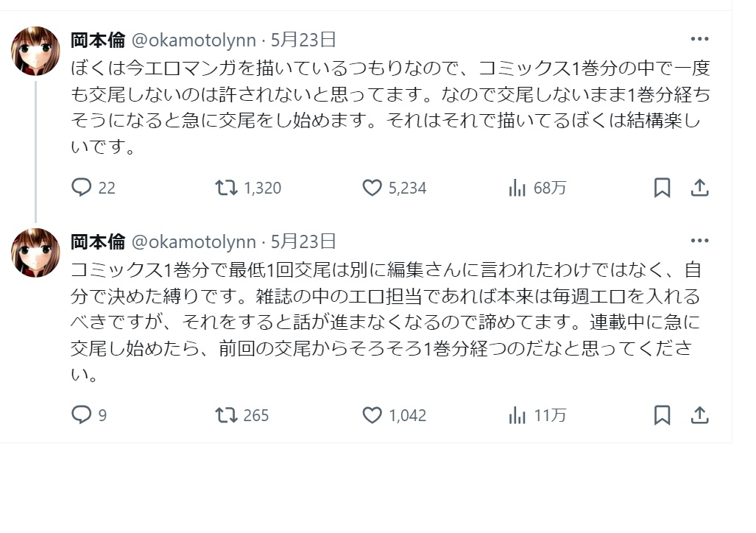
Task: Click the 5月23日 timestamp on second tweet
Action: (x=303, y=241)
